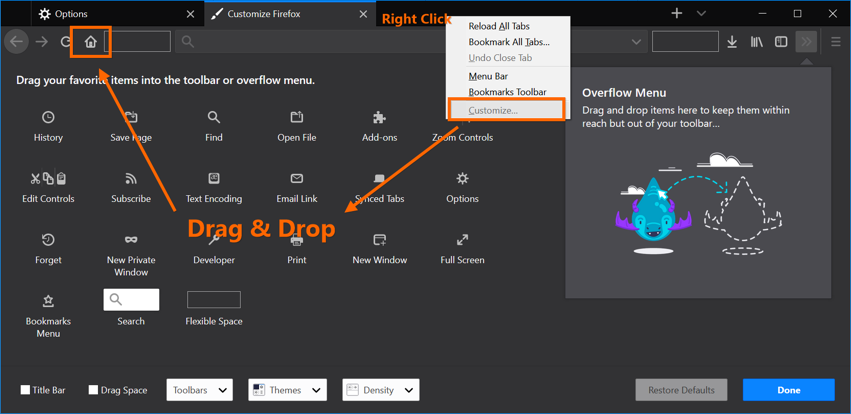
Task: Click the Done button
Action: [788, 390]
